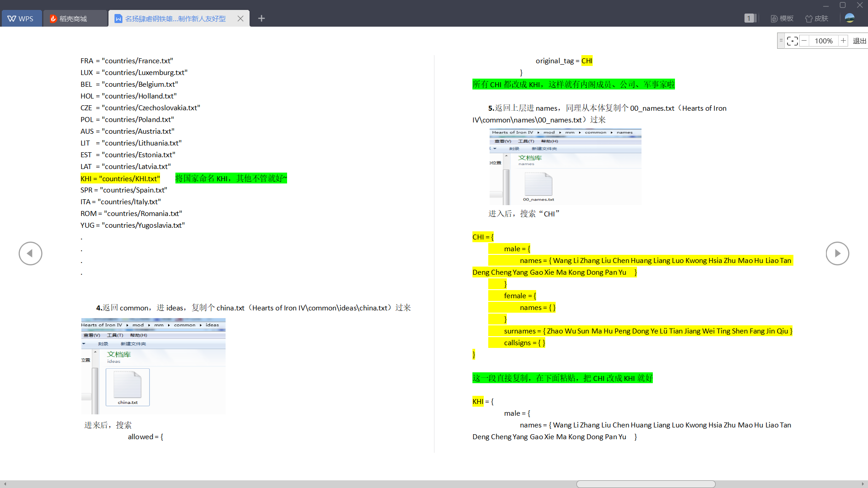
Task: Click the KHI = { line
Action: point(483,401)
